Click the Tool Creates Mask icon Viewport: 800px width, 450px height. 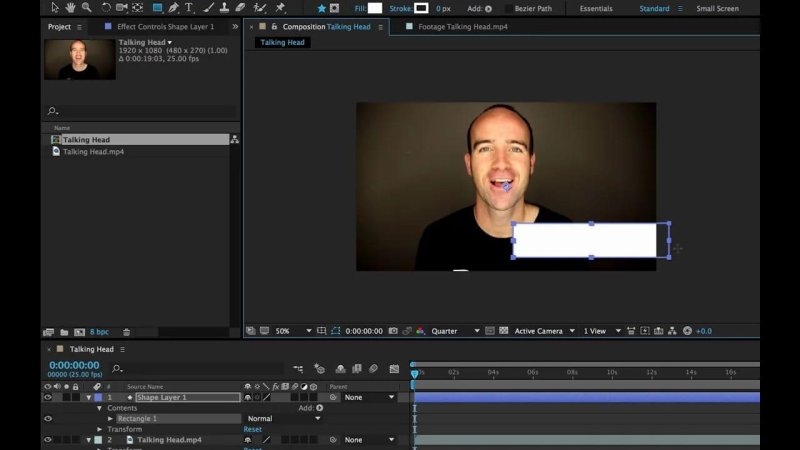pyautogui.click(x=334, y=8)
